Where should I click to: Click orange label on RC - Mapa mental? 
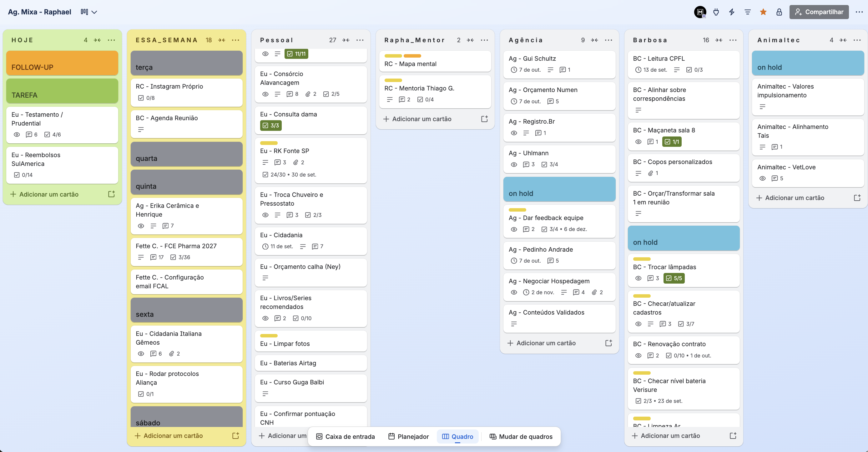[x=412, y=56]
